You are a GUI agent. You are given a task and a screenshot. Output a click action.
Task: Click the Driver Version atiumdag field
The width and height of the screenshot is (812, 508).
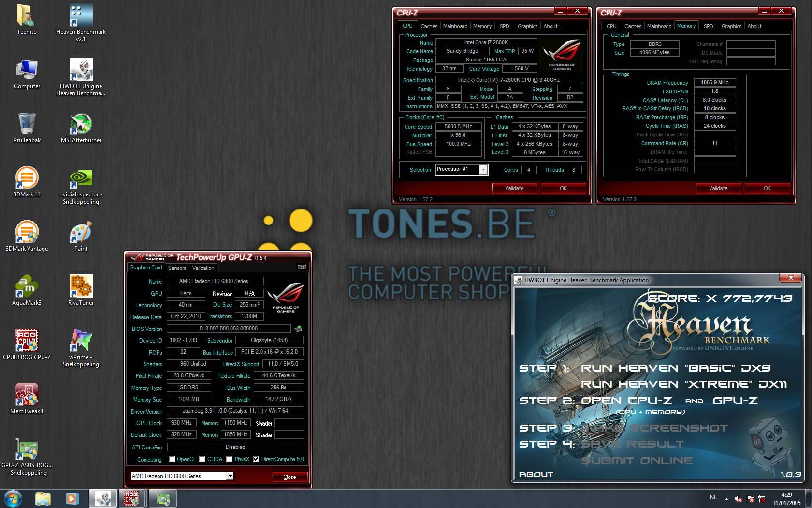pos(235,411)
